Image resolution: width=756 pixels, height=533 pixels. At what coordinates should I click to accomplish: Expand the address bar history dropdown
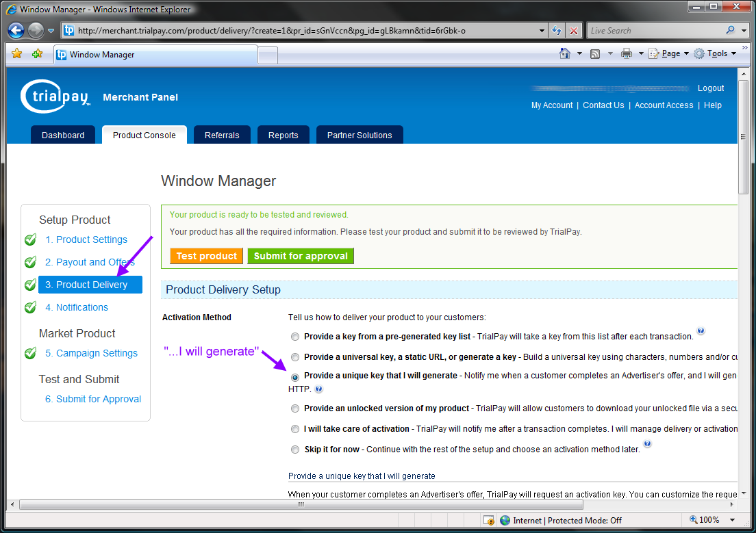[542, 30]
